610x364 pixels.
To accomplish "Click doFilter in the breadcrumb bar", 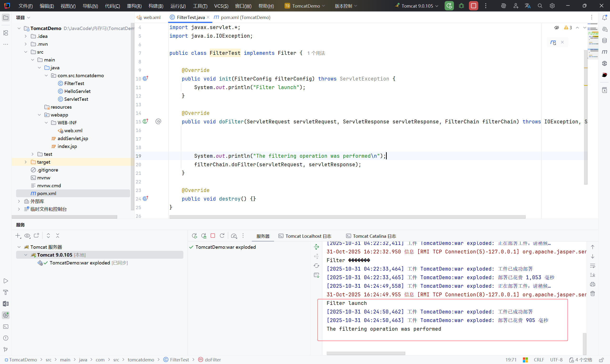I will [212, 359].
